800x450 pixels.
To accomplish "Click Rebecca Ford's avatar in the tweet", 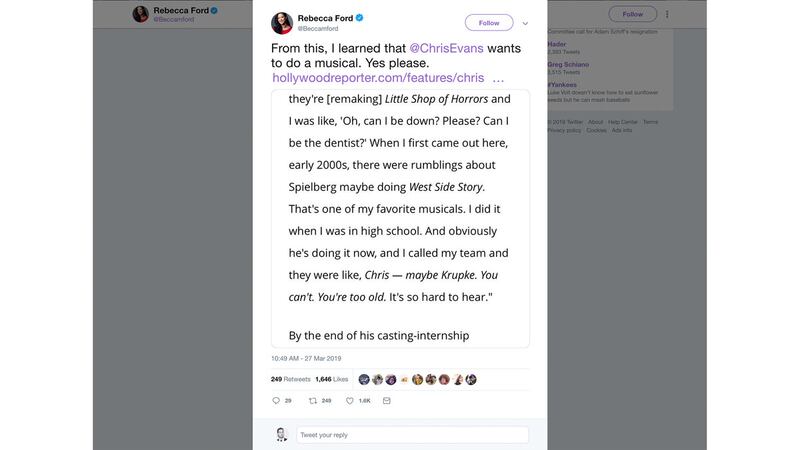I will coord(282,23).
